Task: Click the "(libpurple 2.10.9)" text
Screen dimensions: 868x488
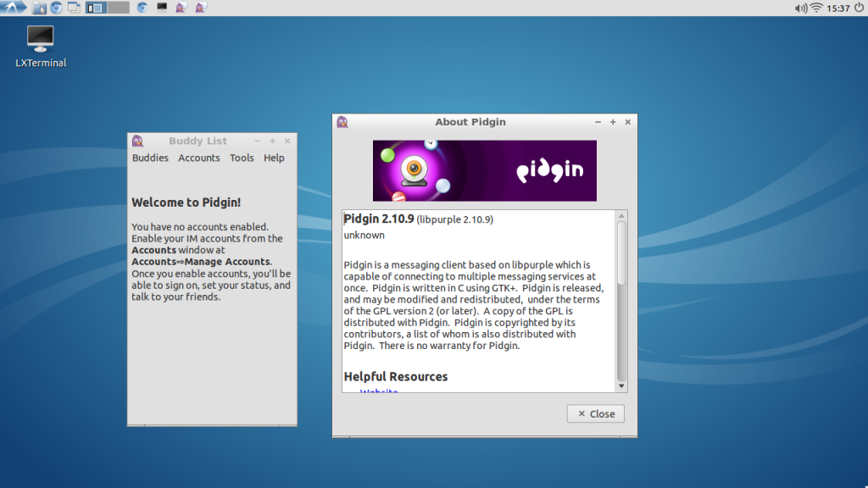Action: tap(454, 219)
